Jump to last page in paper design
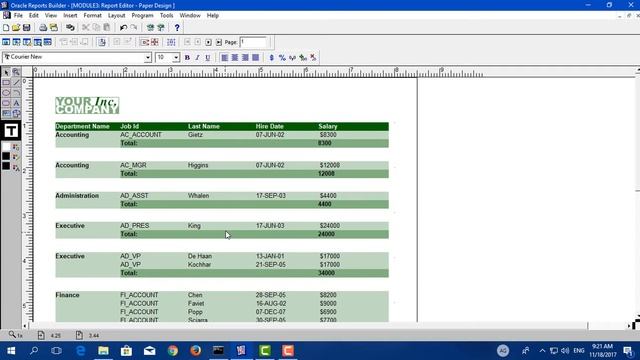640x360 pixels. click(x=219, y=42)
